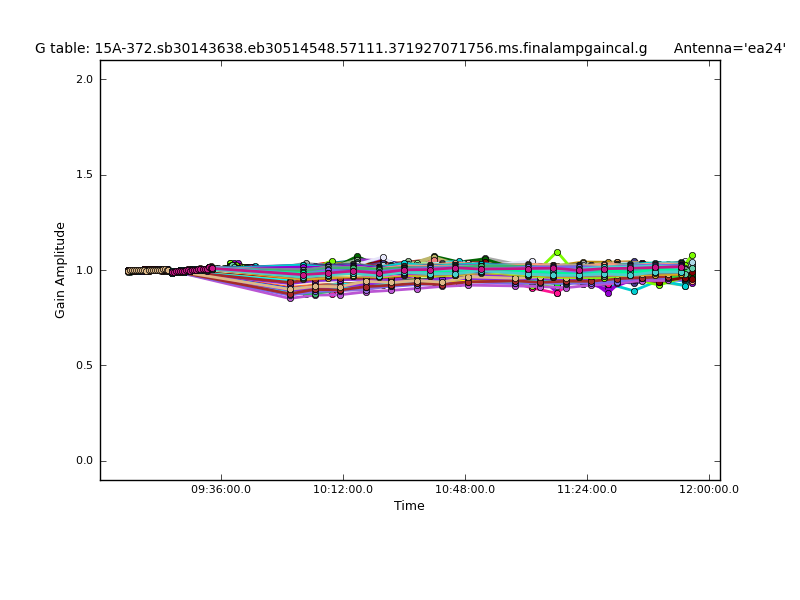Click the 1.5 y-axis tick label
Viewport: 800px width, 600px height.
(85, 175)
